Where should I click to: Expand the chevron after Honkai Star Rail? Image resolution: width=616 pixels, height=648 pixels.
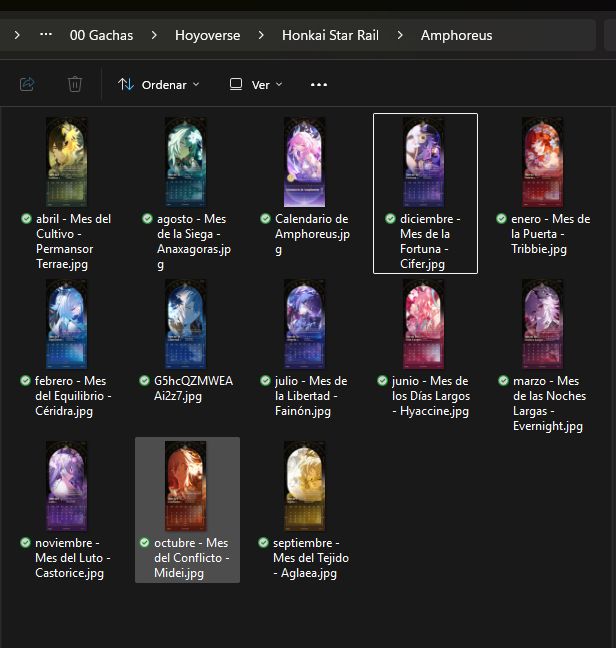(400, 35)
